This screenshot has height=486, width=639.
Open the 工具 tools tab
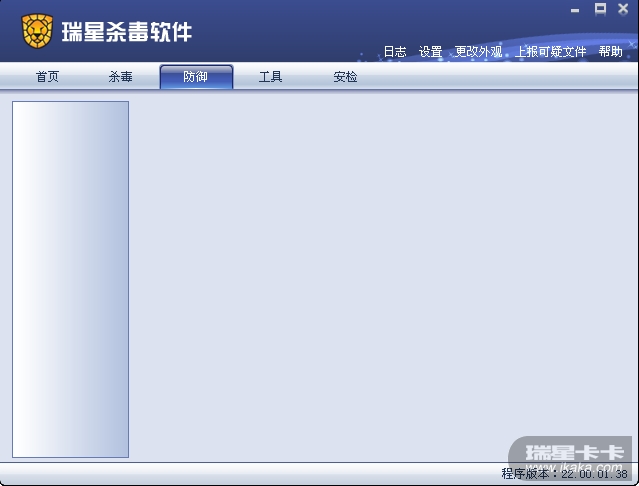point(270,77)
